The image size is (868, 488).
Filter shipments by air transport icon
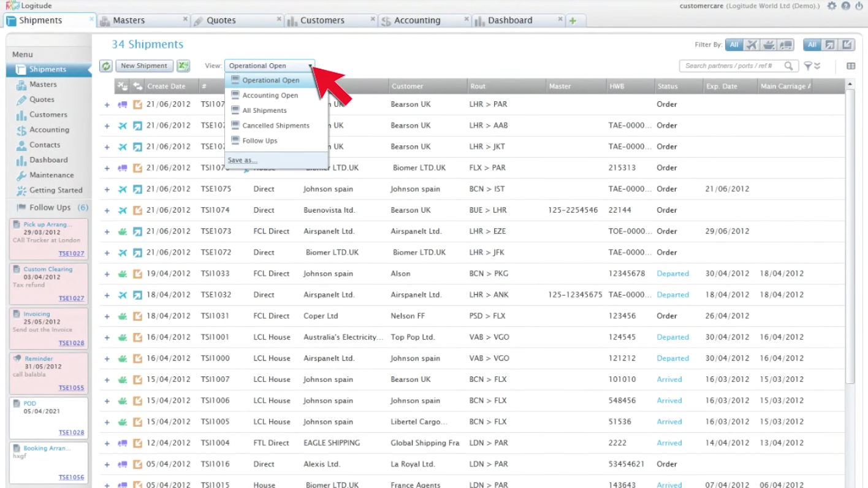point(752,45)
